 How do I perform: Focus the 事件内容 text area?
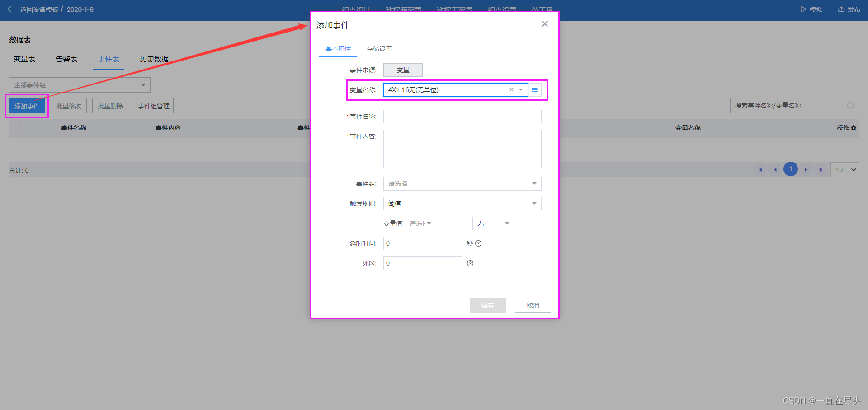[462, 149]
